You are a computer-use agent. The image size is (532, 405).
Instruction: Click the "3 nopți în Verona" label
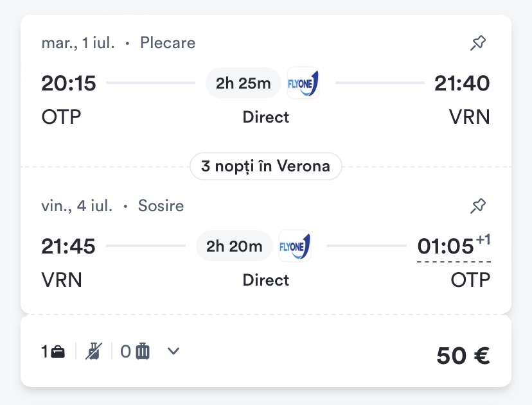(x=265, y=167)
